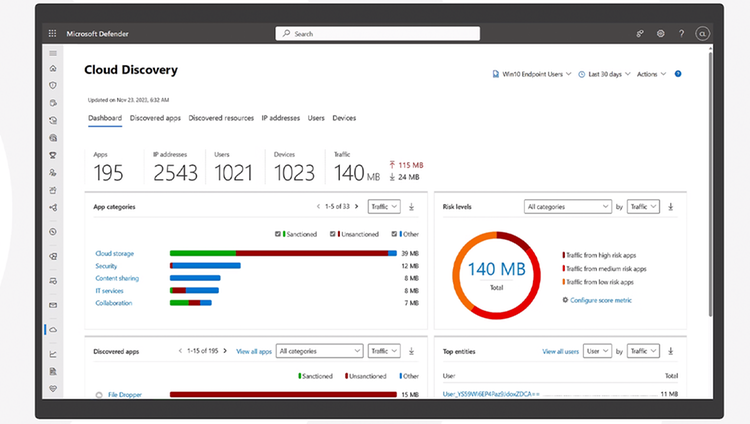The height and width of the screenshot is (424, 750).
Task: Open the Cloud storage category link
Action: tap(115, 253)
